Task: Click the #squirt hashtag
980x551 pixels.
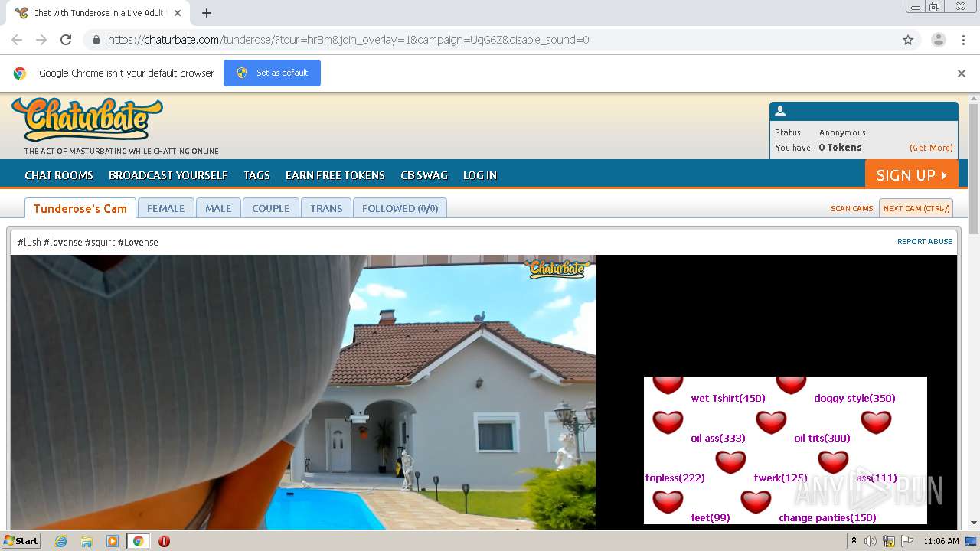Action: pos(100,243)
